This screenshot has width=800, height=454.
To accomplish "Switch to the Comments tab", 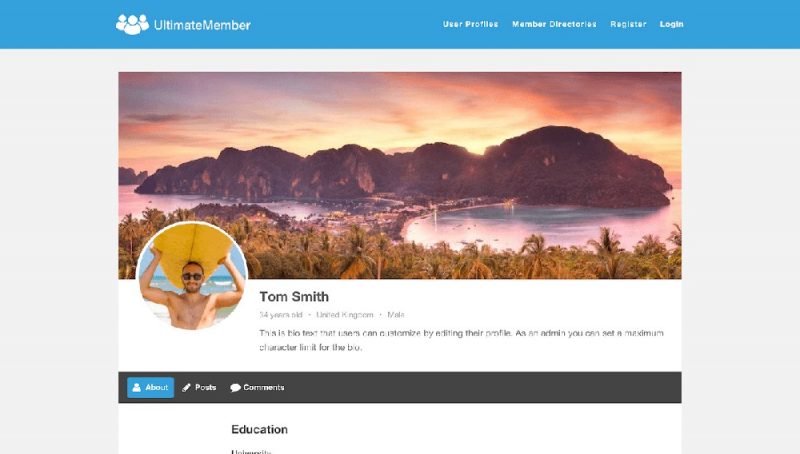I will click(x=257, y=388).
